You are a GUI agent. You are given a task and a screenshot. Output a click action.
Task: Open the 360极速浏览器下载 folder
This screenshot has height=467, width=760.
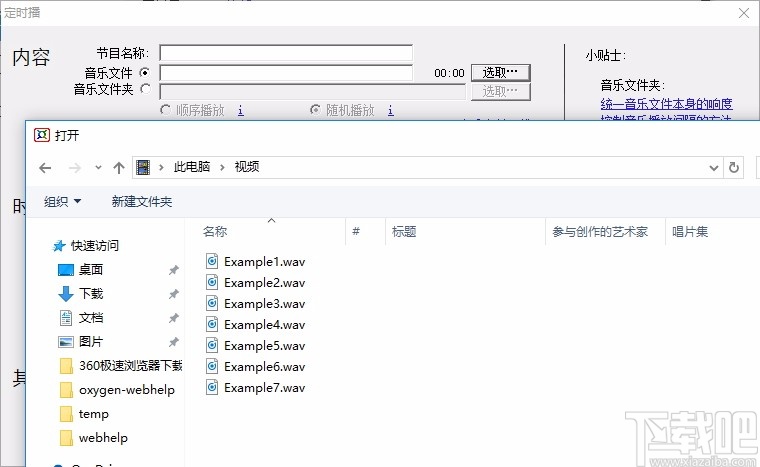pos(131,365)
